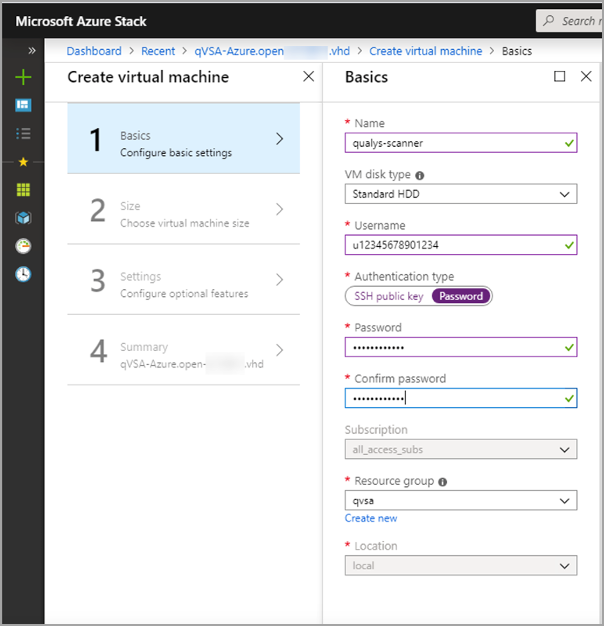Click VM disk type info icon
The width and height of the screenshot is (604, 626).
click(420, 175)
